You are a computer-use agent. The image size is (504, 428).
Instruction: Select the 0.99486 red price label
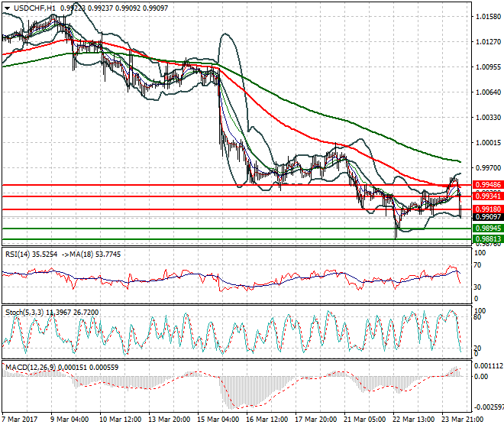(x=488, y=185)
